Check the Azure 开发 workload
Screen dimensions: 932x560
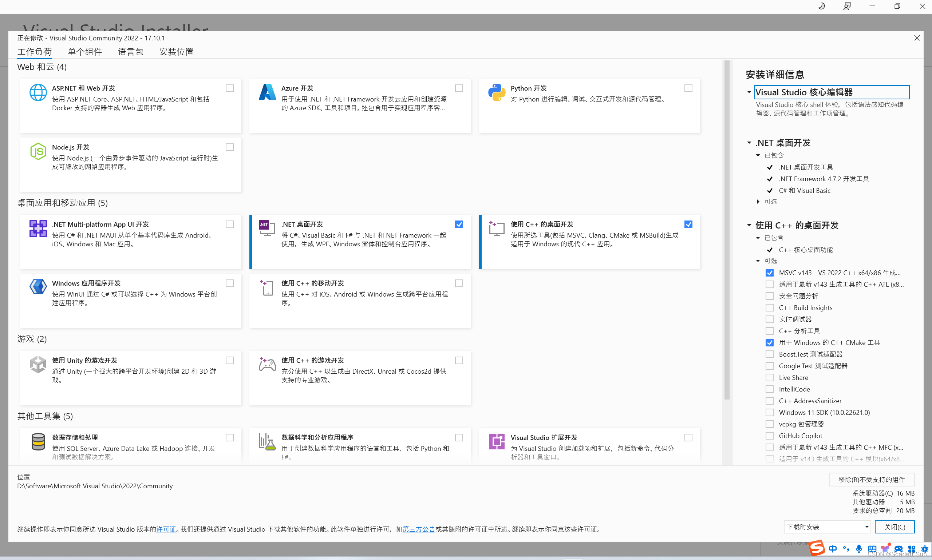point(459,88)
